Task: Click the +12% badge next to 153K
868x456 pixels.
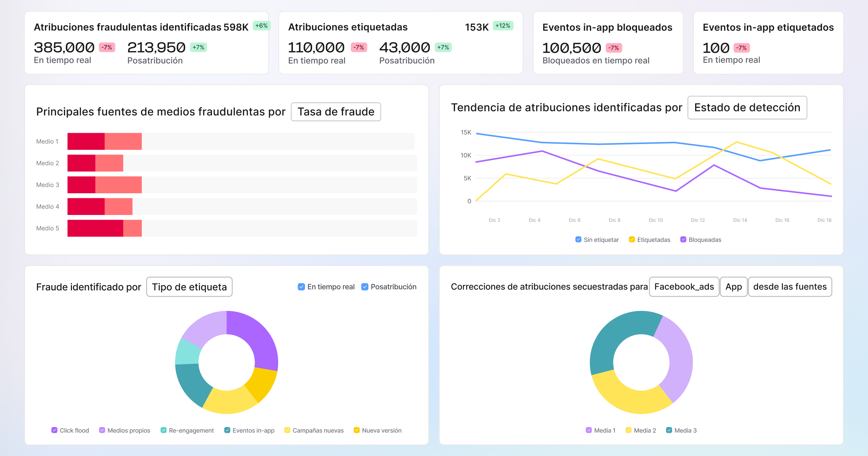Action: click(503, 26)
